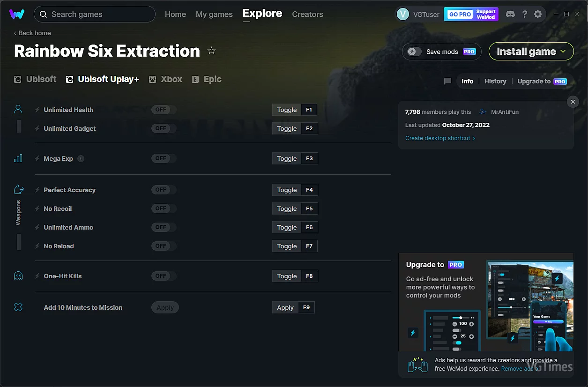The width and height of the screenshot is (588, 387).
Task: Click the Ubisoft platform icon
Action: [x=17, y=80]
